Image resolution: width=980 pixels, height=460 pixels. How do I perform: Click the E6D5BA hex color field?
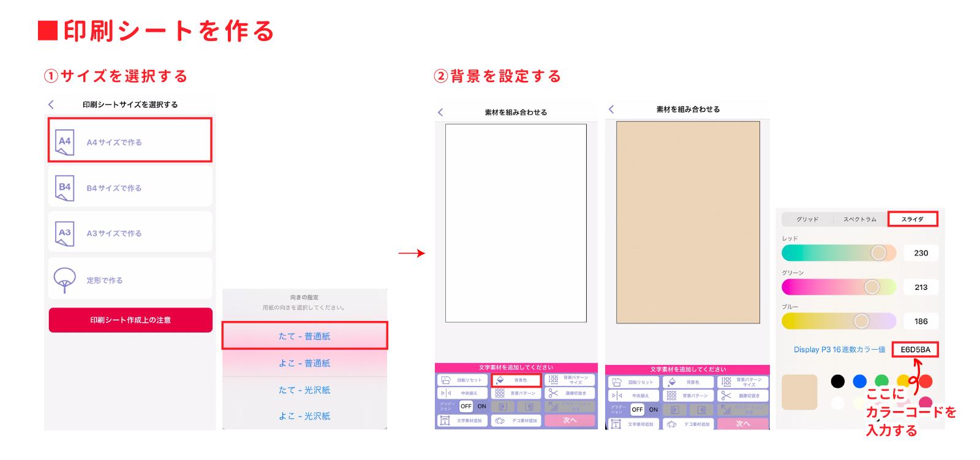tap(915, 350)
